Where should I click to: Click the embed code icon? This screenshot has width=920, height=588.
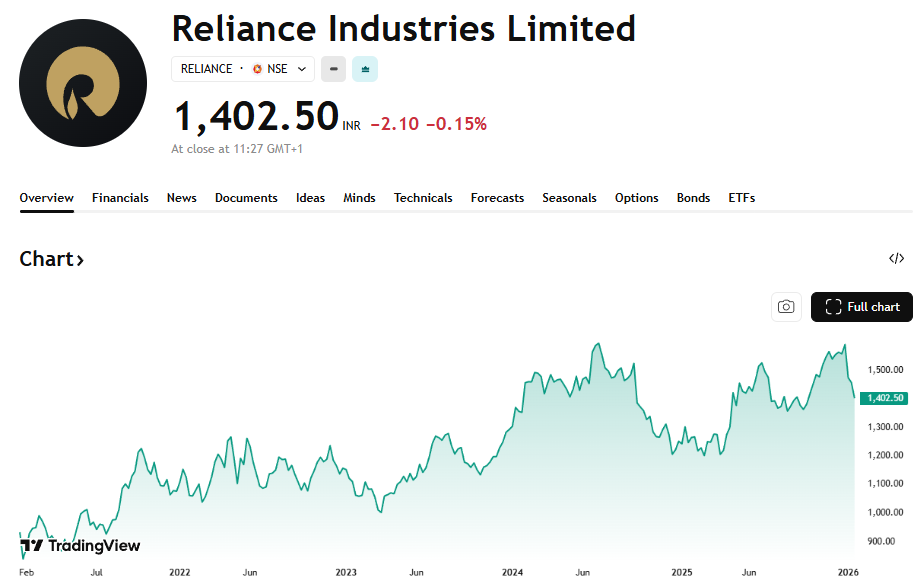(896, 259)
